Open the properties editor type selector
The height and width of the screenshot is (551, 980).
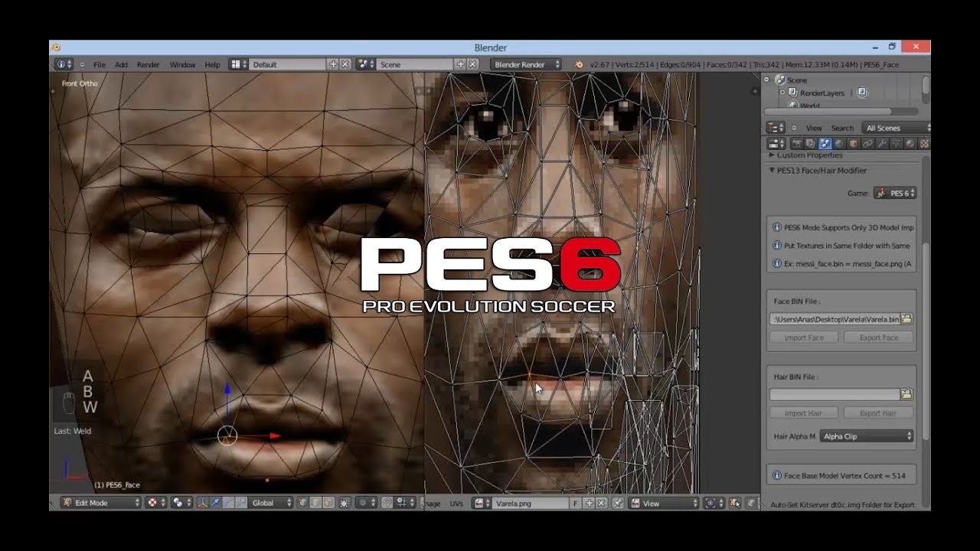point(776,143)
